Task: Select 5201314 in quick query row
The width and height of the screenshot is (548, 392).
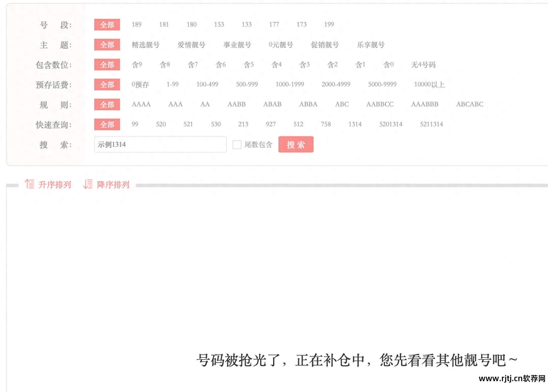Action: click(391, 124)
